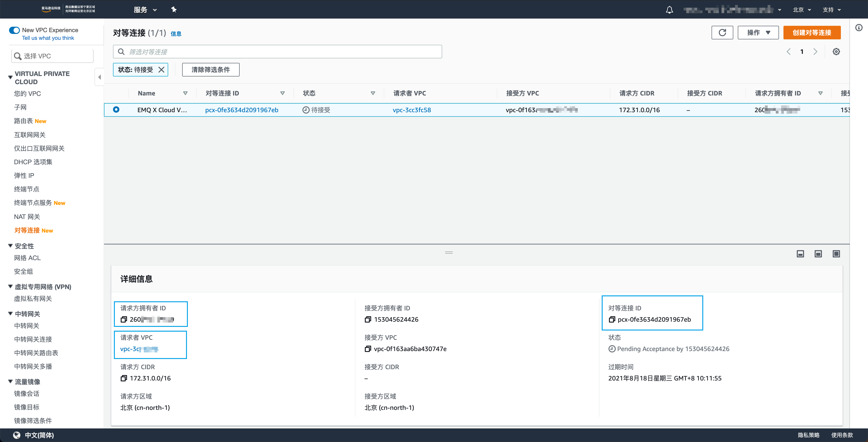Open the Actions dropdown

(758, 33)
